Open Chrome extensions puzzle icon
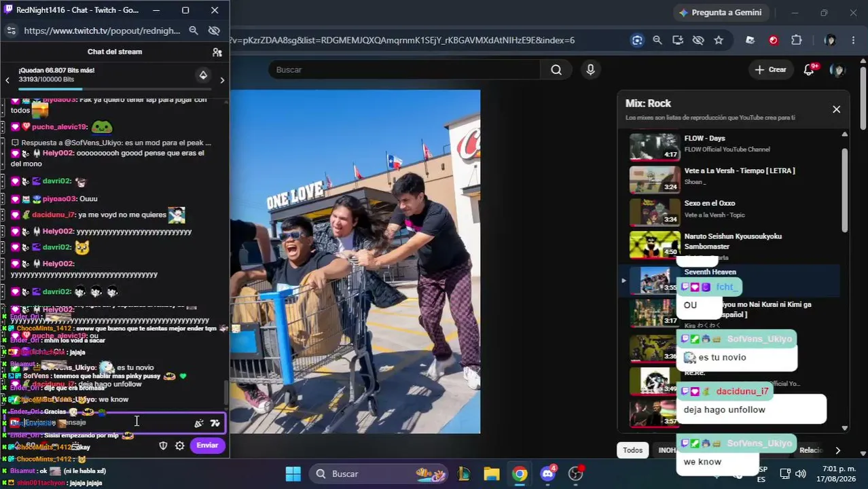 [797, 40]
